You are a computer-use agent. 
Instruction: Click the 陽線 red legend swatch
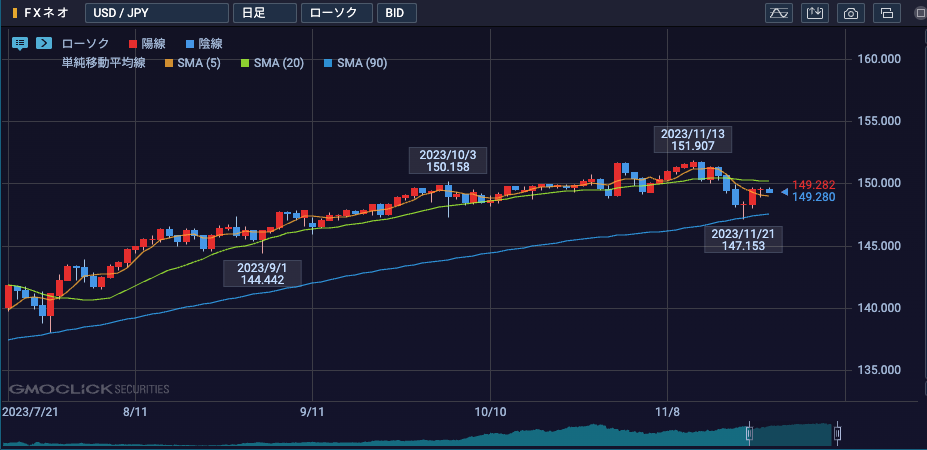pyautogui.click(x=133, y=44)
